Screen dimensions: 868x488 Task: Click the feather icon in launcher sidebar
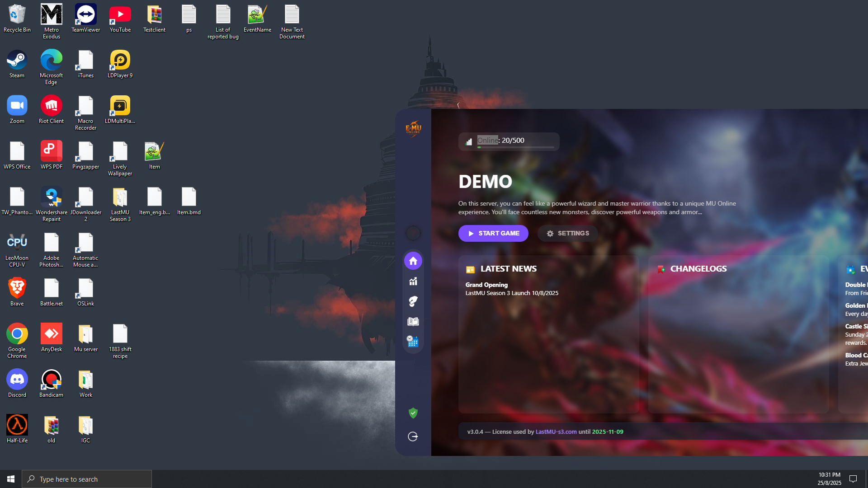[413, 301]
